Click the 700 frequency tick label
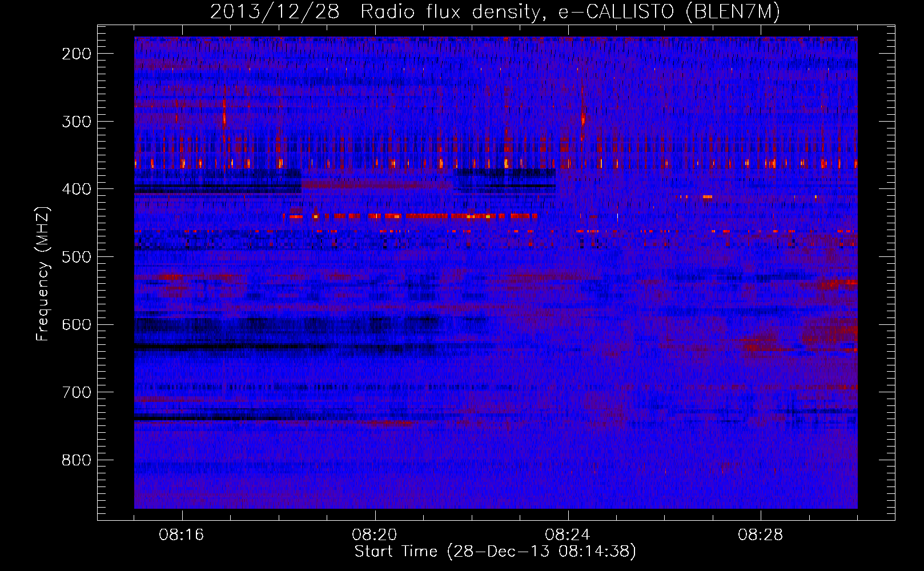 click(76, 392)
